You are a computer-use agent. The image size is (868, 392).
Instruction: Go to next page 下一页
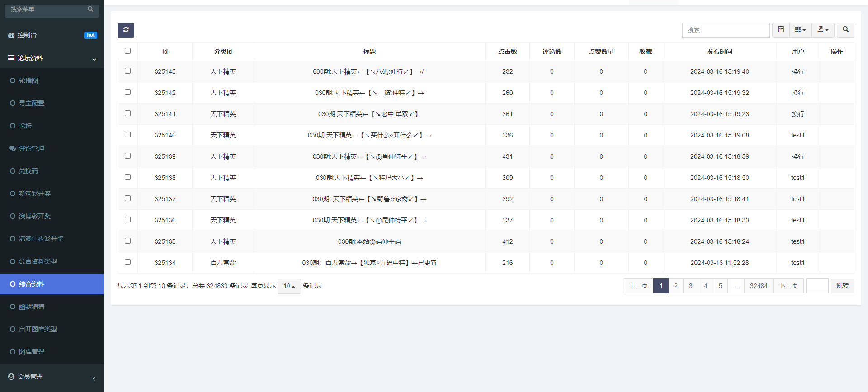point(788,286)
